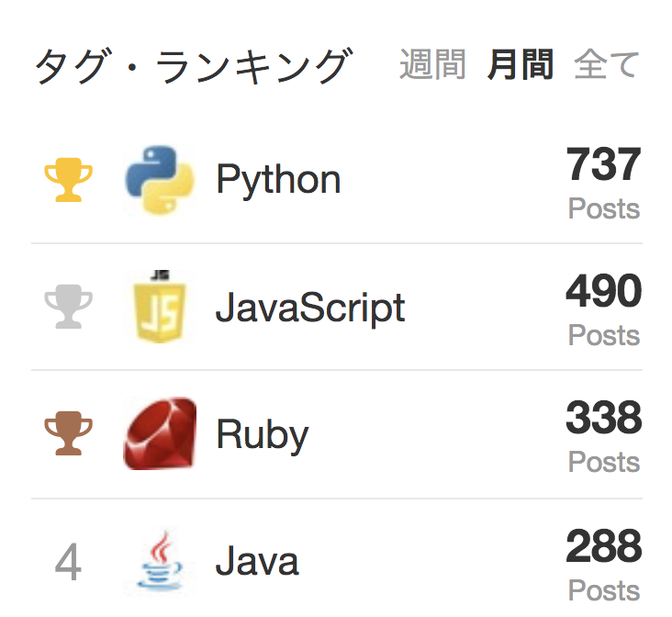This screenshot has height=617, width=672.
Task: Open the Ruby tag link
Action: (x=263, y=435)
